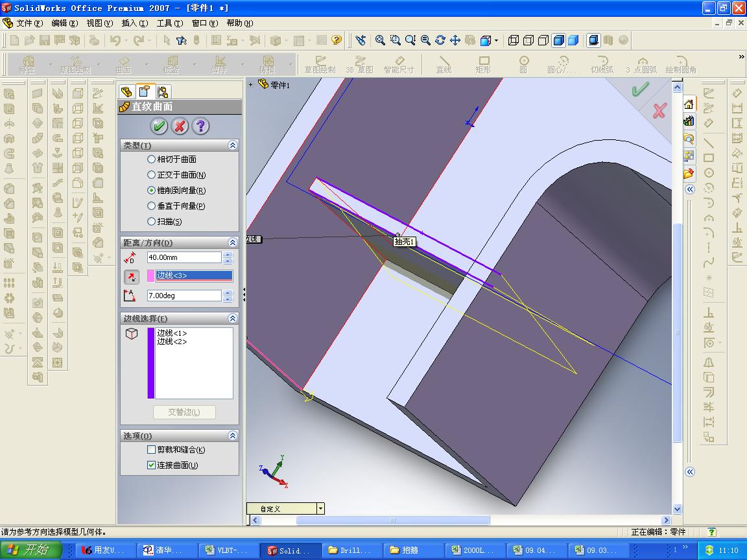This screenshot has width=747, height=560.
Task: Click the confirmation corner red X
Action: pos(659,111)
